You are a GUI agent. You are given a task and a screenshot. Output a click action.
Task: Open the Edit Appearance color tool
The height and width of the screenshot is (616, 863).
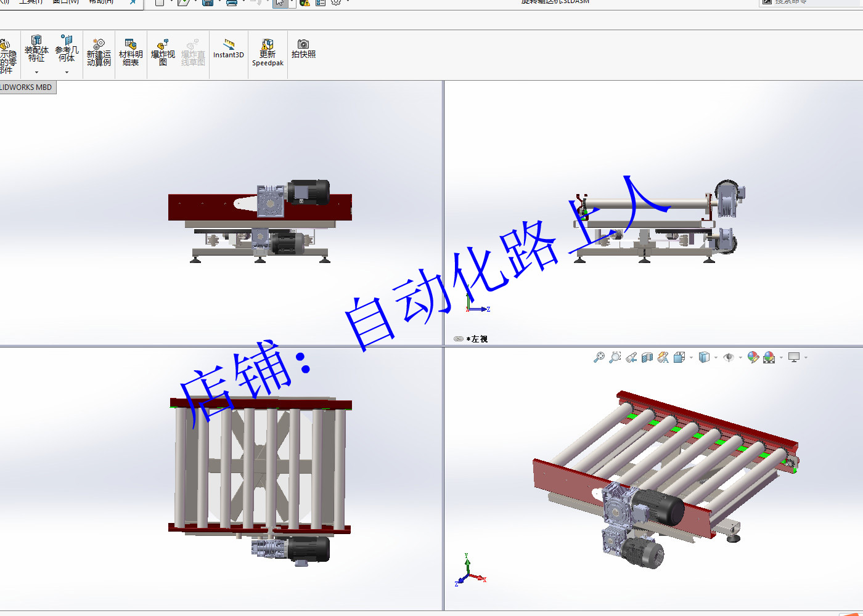coord(752,357)
